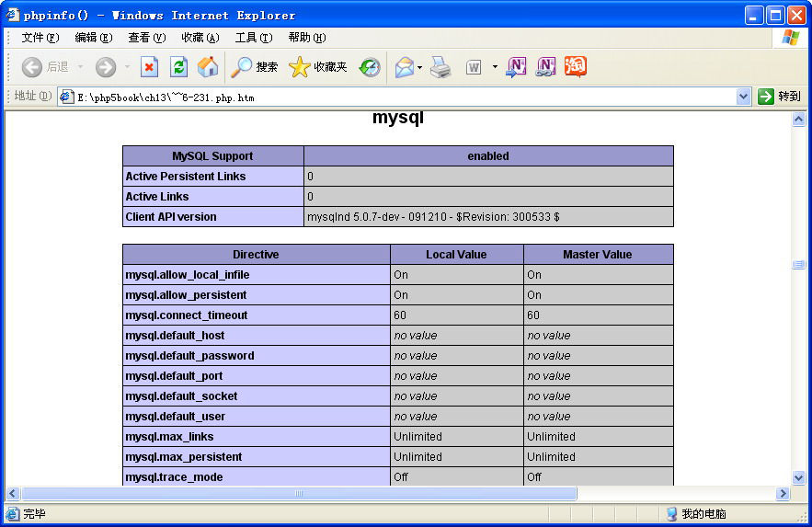Open Search with magnifier icon
Viewport: 812px width, 527px height.
pos(241,67)
